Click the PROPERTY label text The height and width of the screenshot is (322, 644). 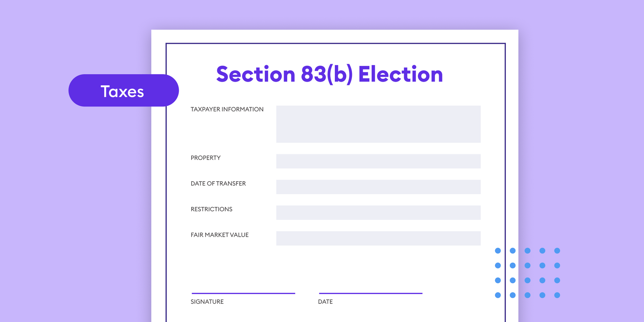tap(205, 158)
